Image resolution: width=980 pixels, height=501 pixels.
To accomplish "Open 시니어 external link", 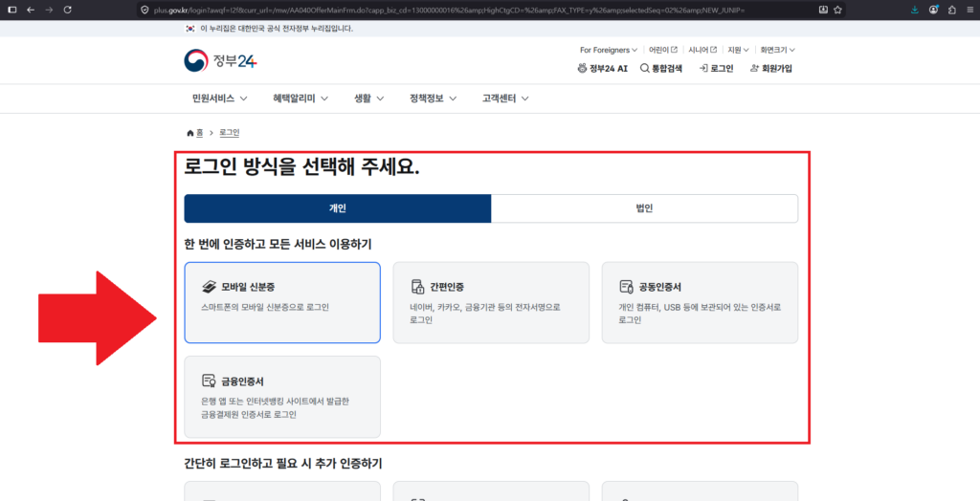I will coord(702,50).
